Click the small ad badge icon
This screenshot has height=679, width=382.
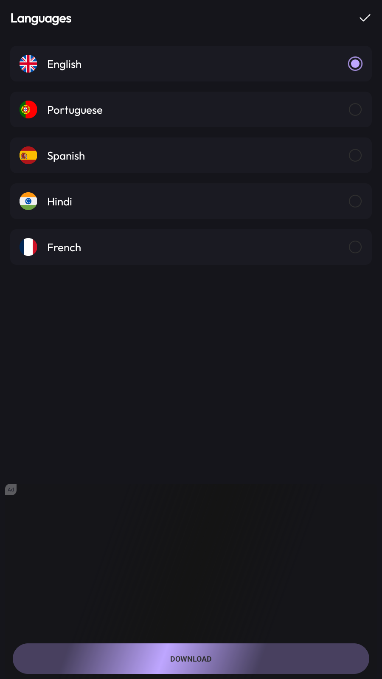(x=11, y=490)
